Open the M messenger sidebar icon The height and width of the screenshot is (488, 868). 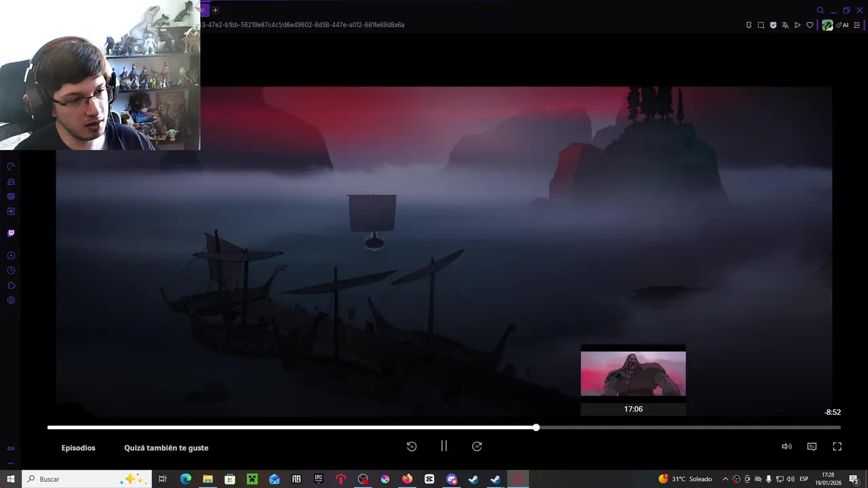(11, 211)
